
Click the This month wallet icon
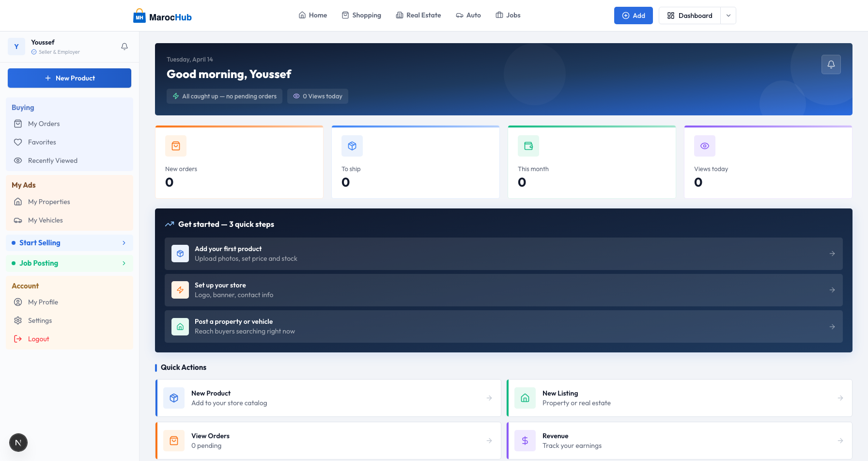click(528, 146)
